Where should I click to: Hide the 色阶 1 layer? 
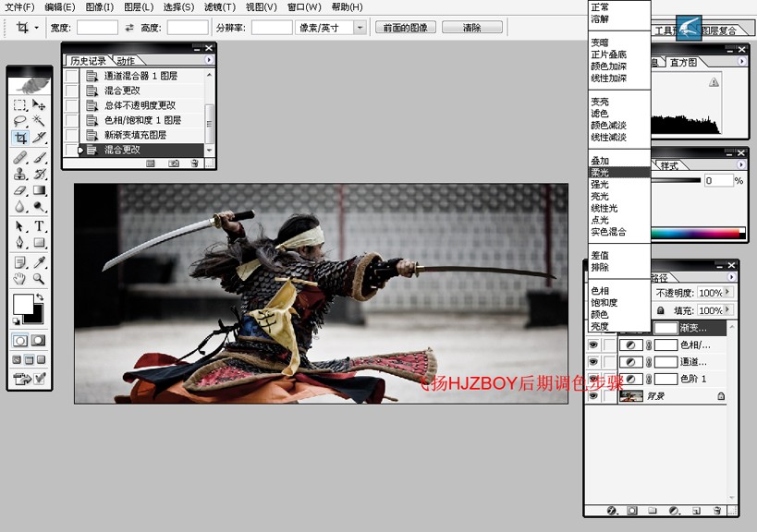point(593,379)
